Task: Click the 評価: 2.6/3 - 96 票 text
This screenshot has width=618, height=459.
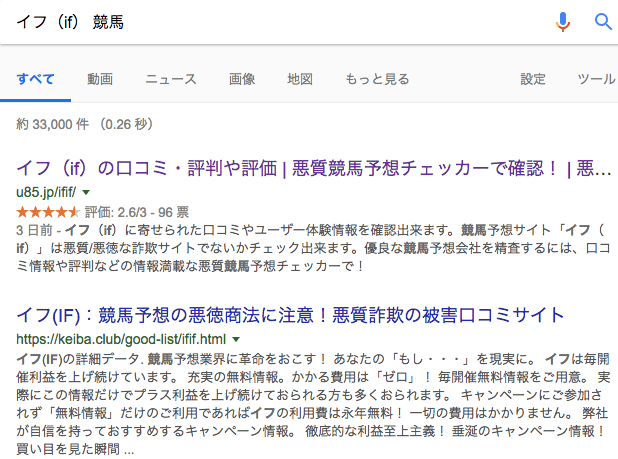Action: [x=137, y=212]
